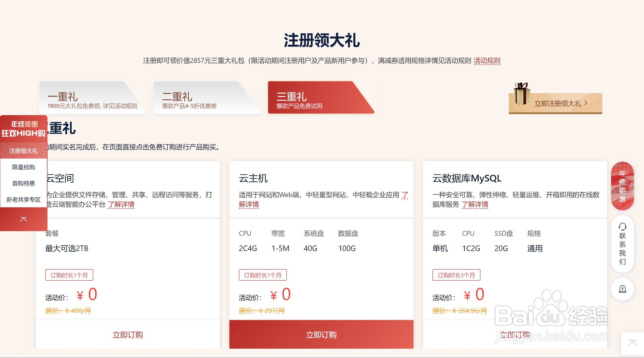Image resolution: width=644 pixels, height=358 pixels.
Task: Click 立即订购 for 云空间
Action: tap(128, 334)
